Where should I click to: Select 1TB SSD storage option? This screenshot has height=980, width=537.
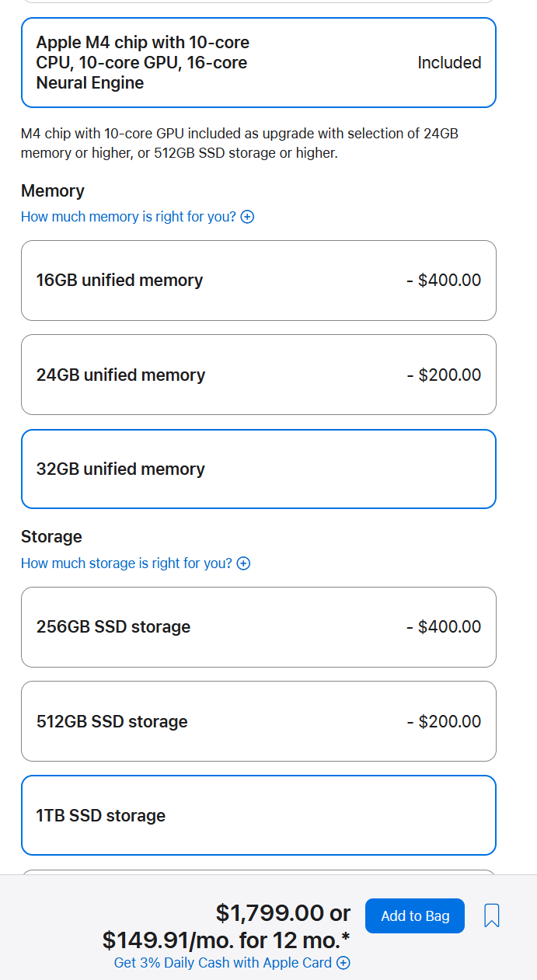tap(259, 815)
